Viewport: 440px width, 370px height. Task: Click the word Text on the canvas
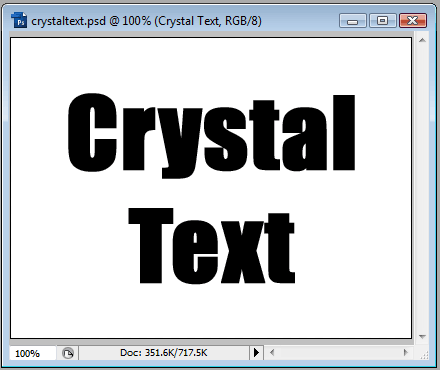point(211,246)
